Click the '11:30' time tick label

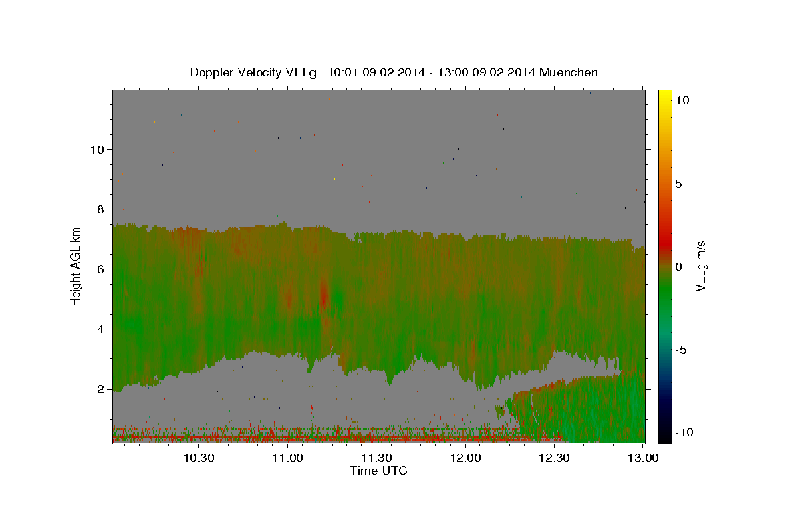tap(377, 458)
